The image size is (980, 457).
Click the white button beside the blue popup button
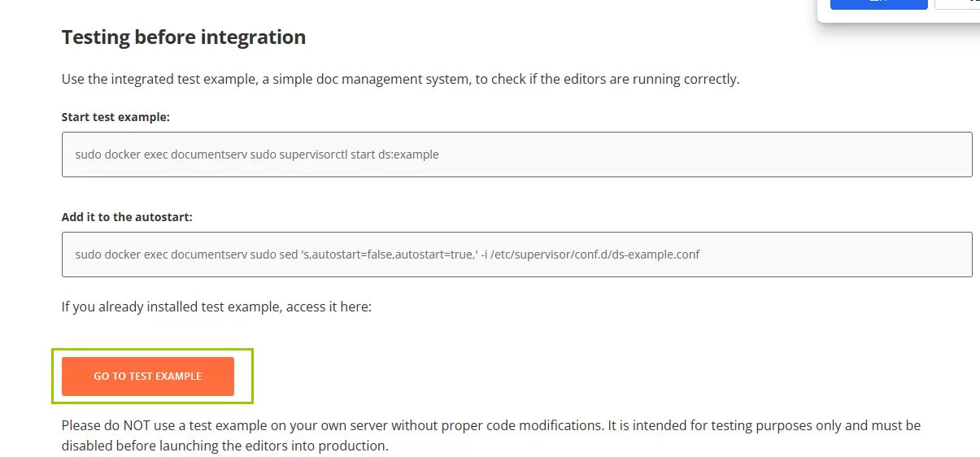point(960,4)
